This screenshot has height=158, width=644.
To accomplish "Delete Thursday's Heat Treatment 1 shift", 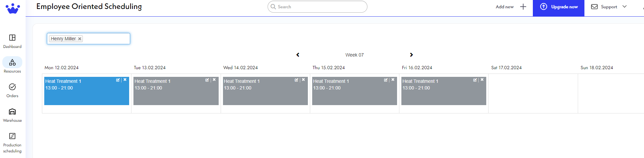I will (x=393, y=80).
